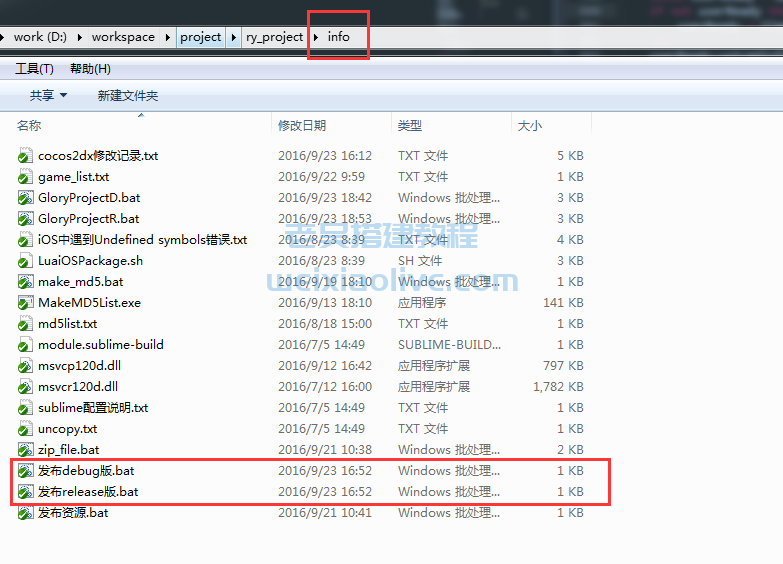Click the 新建文件夹 button
Image resolution: width=783 pixels, height=564 pixels.
(127, 96)
